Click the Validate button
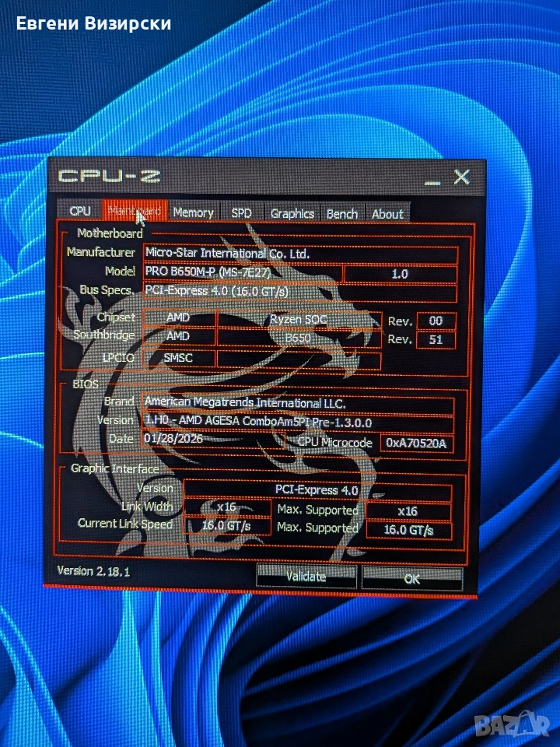 click(x=306, y=577)
